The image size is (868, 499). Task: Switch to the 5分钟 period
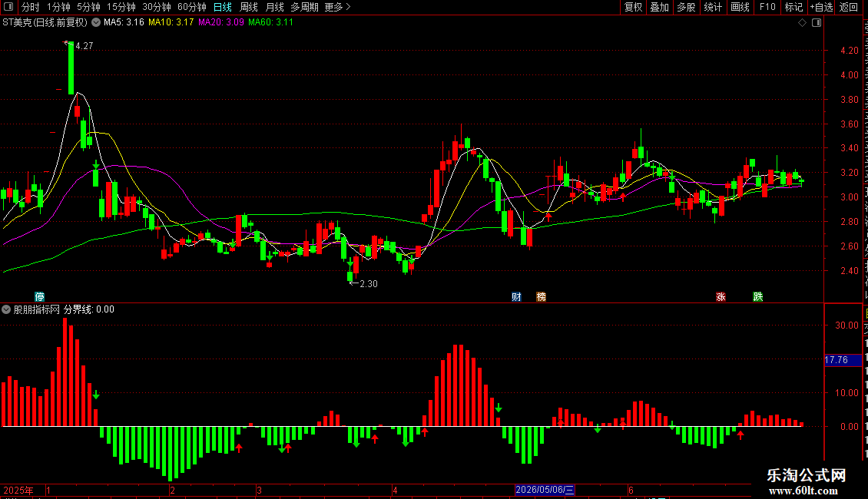coord(88,7)
